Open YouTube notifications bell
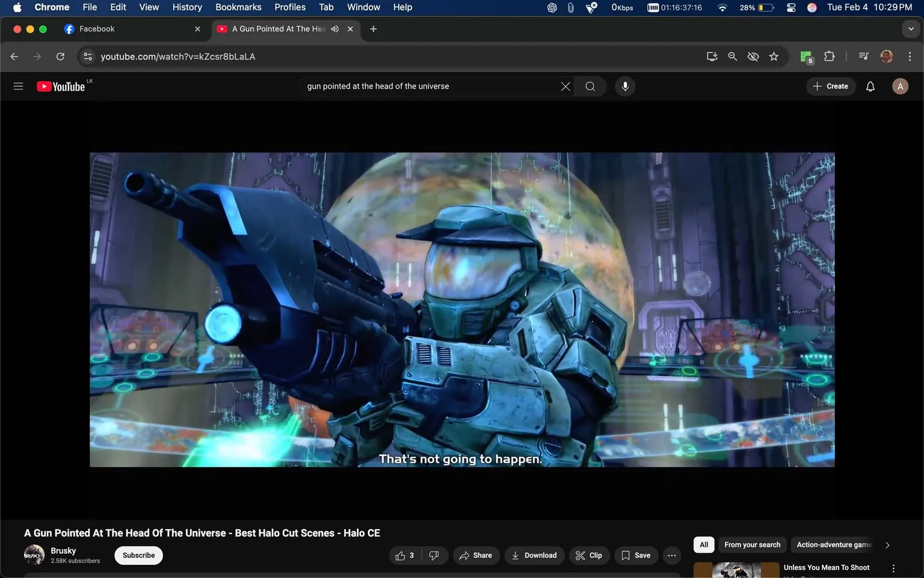The width and height of the screenshot is (924, 578). (x=870, y=85)
